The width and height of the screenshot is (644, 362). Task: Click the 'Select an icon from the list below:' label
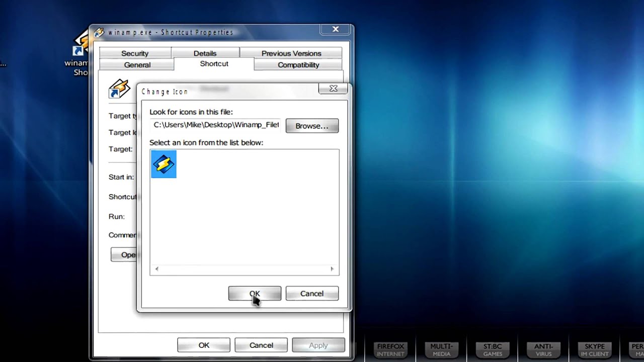[206, 143]
